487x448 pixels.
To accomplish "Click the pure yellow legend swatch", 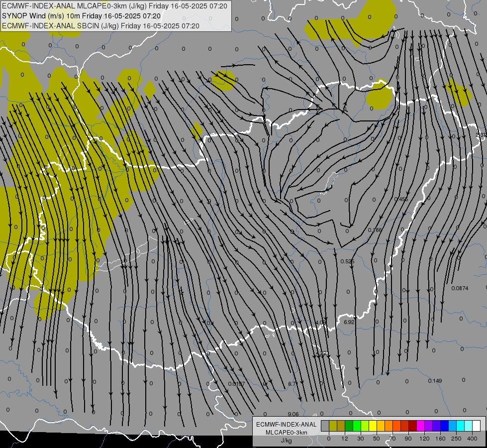I will [373, 426].
